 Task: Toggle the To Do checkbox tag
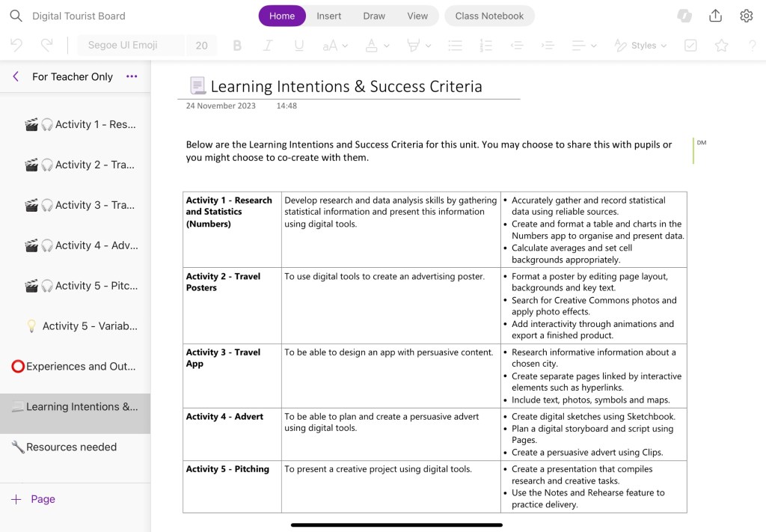click(690, 46)
